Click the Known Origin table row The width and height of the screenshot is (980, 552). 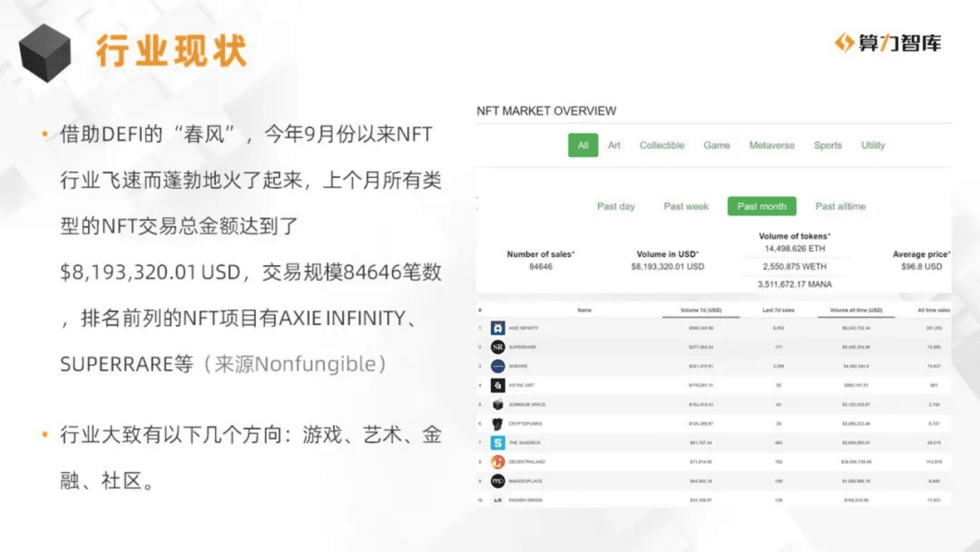[x=708, y=500]
